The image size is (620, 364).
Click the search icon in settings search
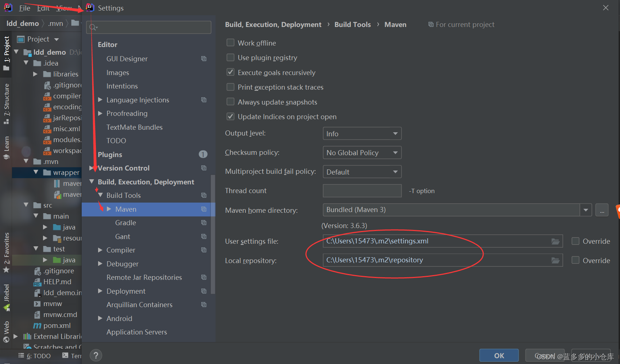93,27
